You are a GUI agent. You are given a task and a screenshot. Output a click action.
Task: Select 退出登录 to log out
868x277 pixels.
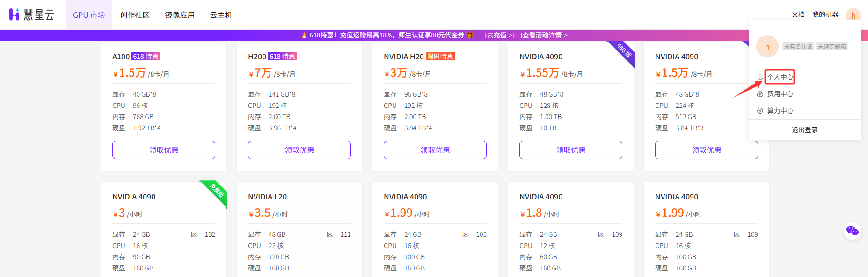pos(804,130)
